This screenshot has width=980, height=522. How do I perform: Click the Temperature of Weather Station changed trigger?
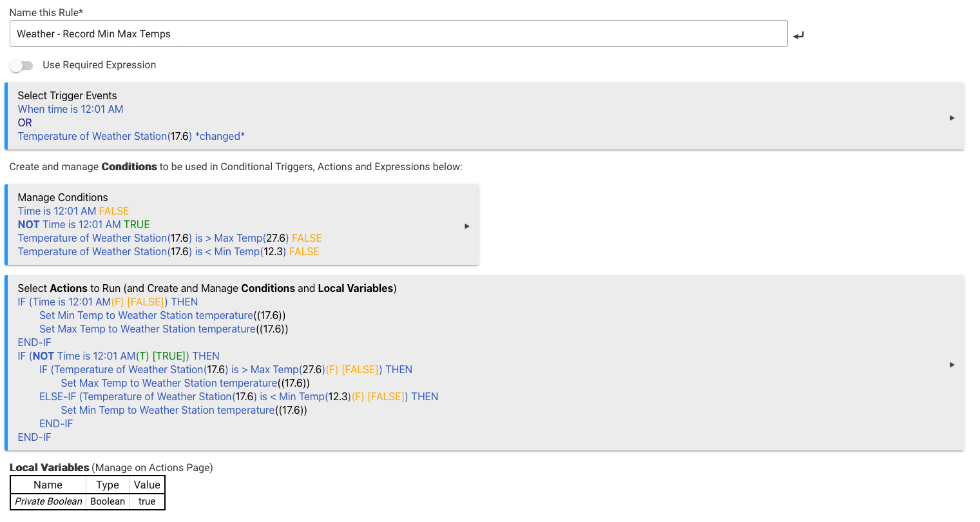pos(131,137)
